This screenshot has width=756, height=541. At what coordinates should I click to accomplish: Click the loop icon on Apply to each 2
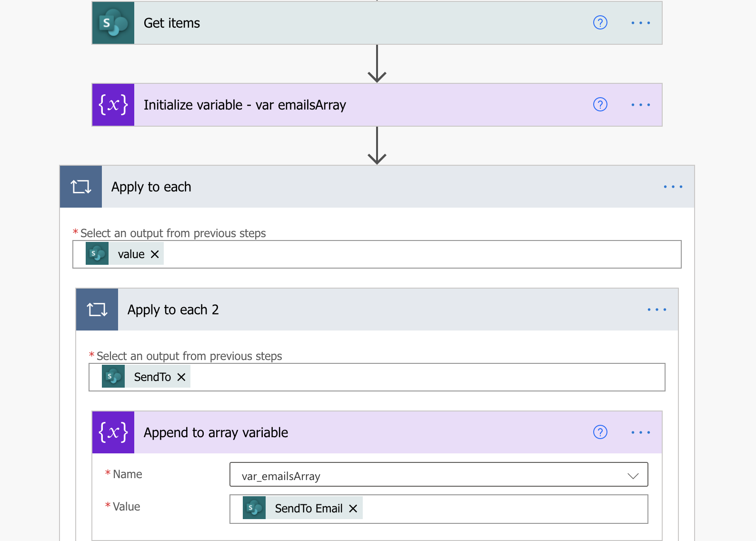[x=97, y=310]
